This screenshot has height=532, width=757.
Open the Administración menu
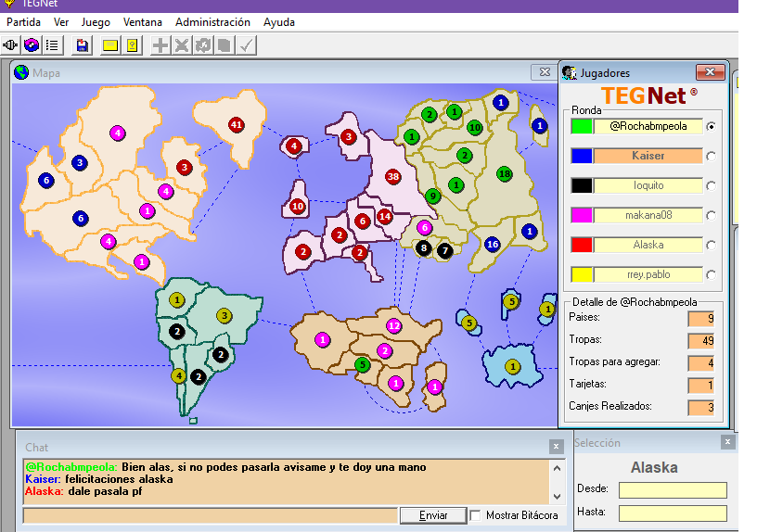click(x=212, y=21)
